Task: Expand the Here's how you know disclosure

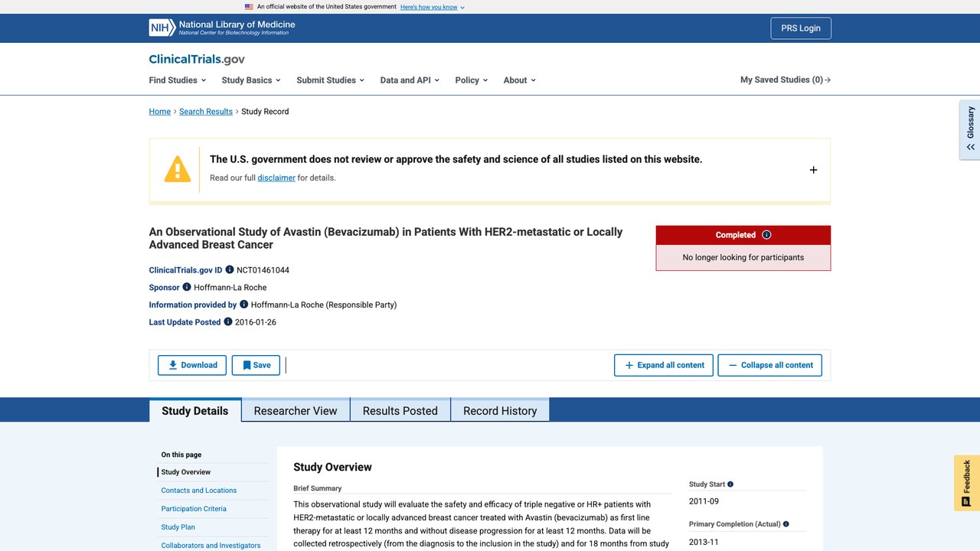Action: click(433, 7)
